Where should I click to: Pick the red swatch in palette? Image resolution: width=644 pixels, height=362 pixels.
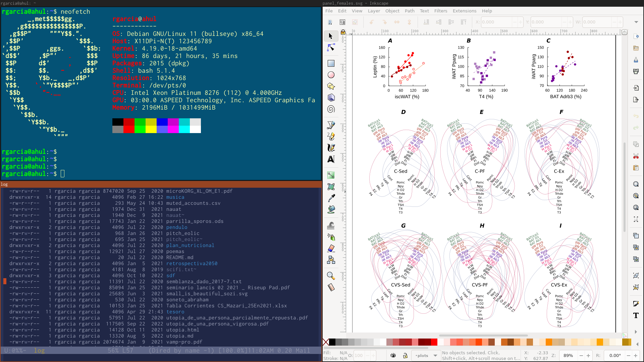coord(434,342)
